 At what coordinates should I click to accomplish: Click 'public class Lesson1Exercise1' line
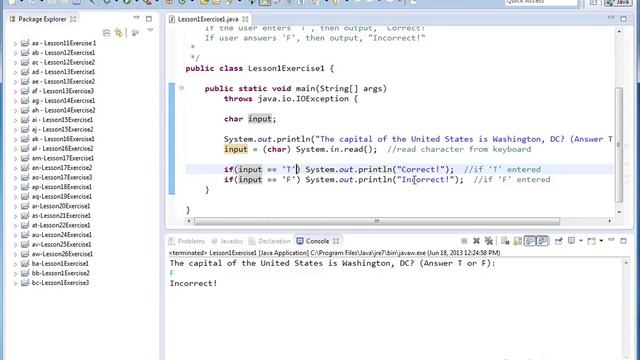point(260,68)
